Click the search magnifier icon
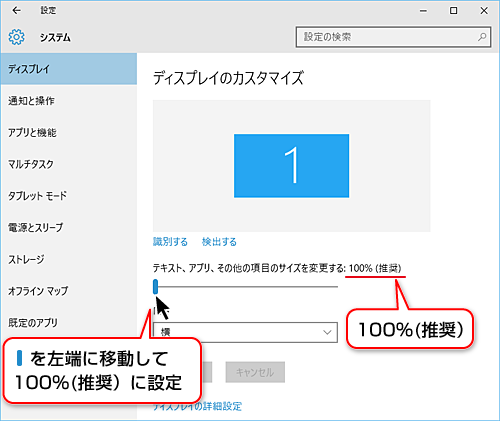The height and width of the screenshot is (422, 500). click(482, 37)
